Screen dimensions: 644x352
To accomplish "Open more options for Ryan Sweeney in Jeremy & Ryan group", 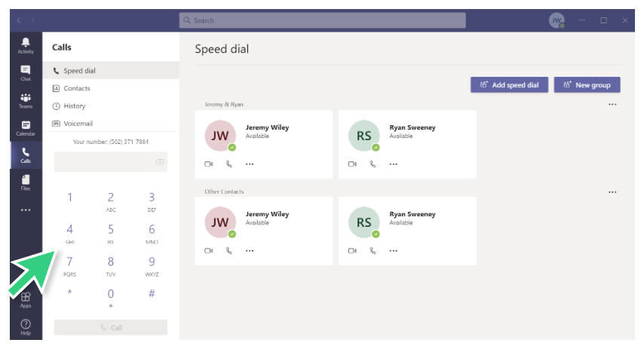I will click(394, 164).
